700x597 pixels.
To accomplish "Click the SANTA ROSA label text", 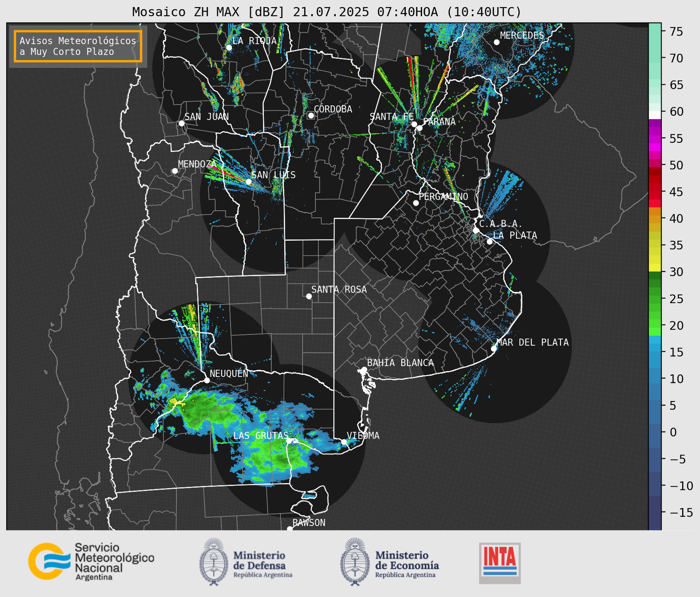I will click(339, 289).
